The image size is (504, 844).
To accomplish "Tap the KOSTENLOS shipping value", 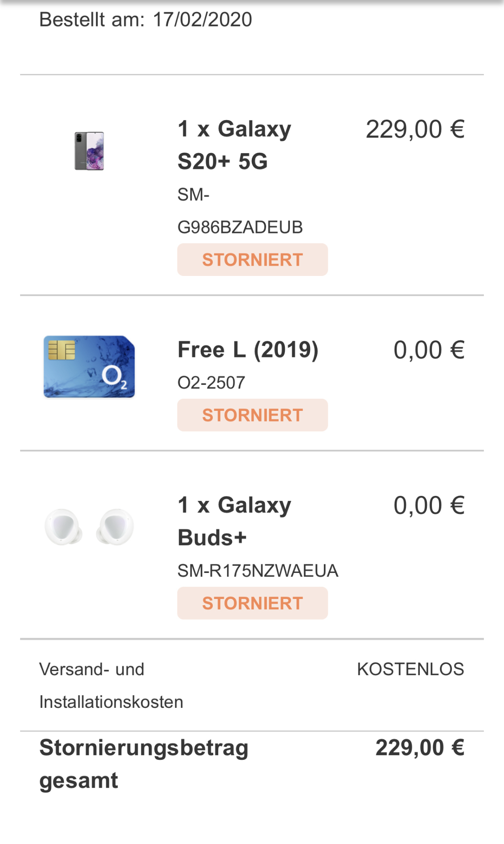I will pos(410,669).
